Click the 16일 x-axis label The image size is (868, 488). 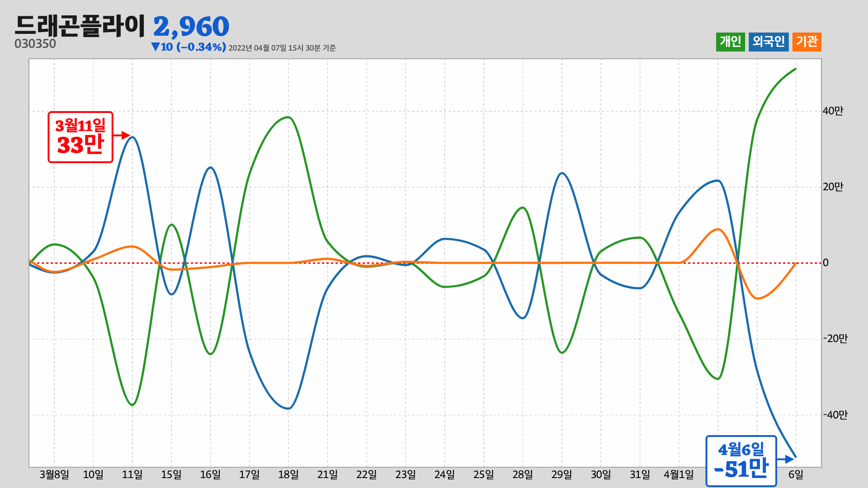(210, 474)
